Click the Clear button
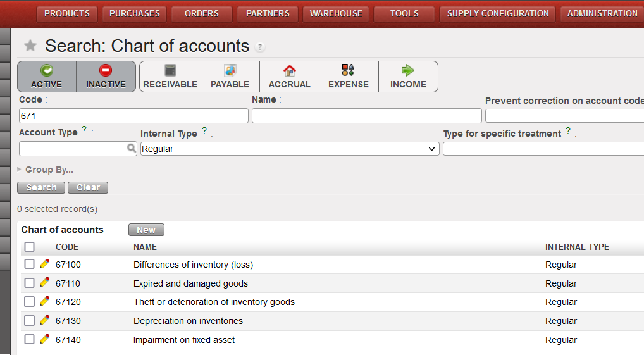The height and width of the screenshot is (355, 644). click(x=88, y=187)
